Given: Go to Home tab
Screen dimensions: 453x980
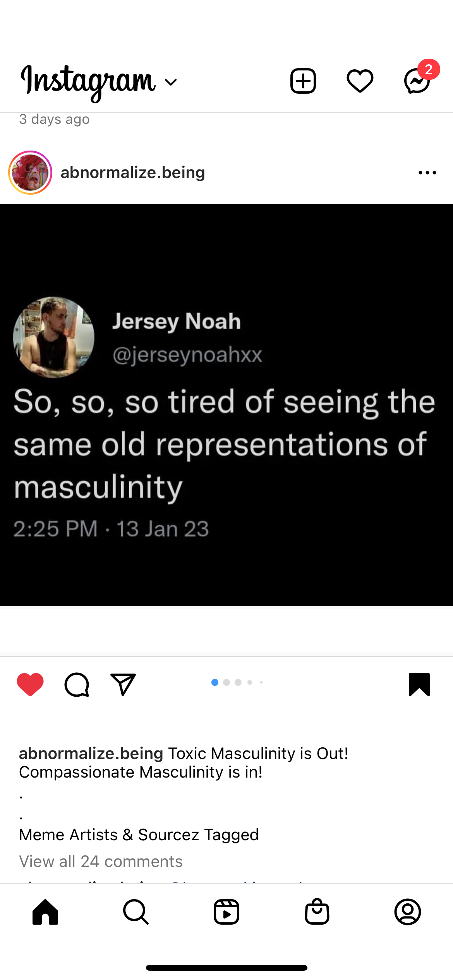Looking at the screenshot, I should (x=45, y=911).
